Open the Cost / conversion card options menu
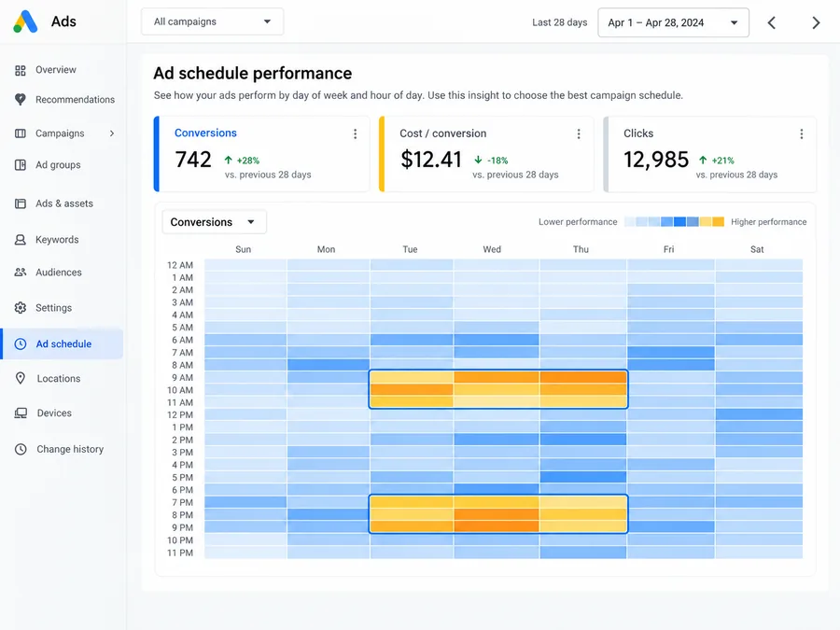Image resolution: width=840 pixels, height=630 pixels. (x=579, y=133)
